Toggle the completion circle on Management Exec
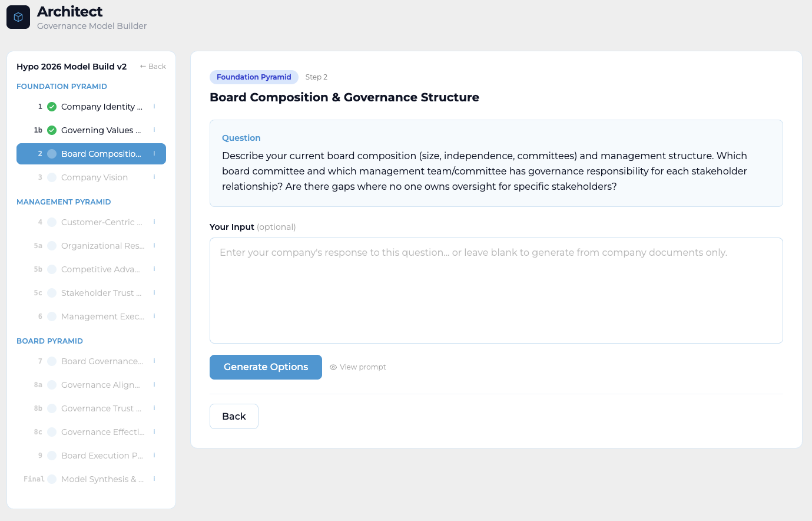Viewport: 812px width, 521px height. coord(51,316)
